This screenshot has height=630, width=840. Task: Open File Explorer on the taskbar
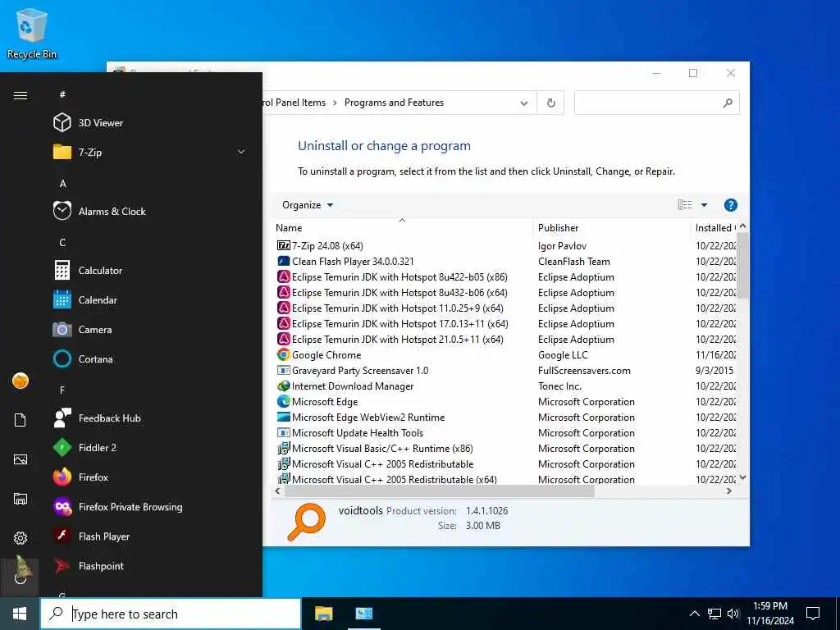tap(323, 614)
